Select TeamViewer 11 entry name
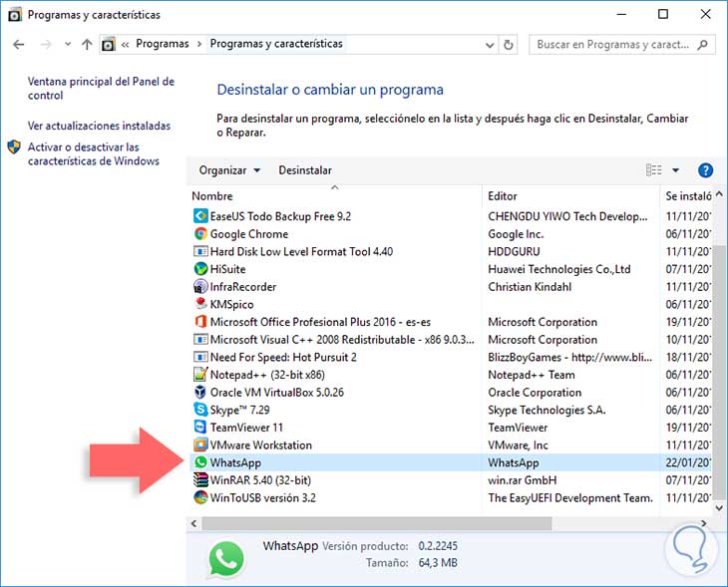The width and height of the screenshot is (728, 587). pos(246,428)
